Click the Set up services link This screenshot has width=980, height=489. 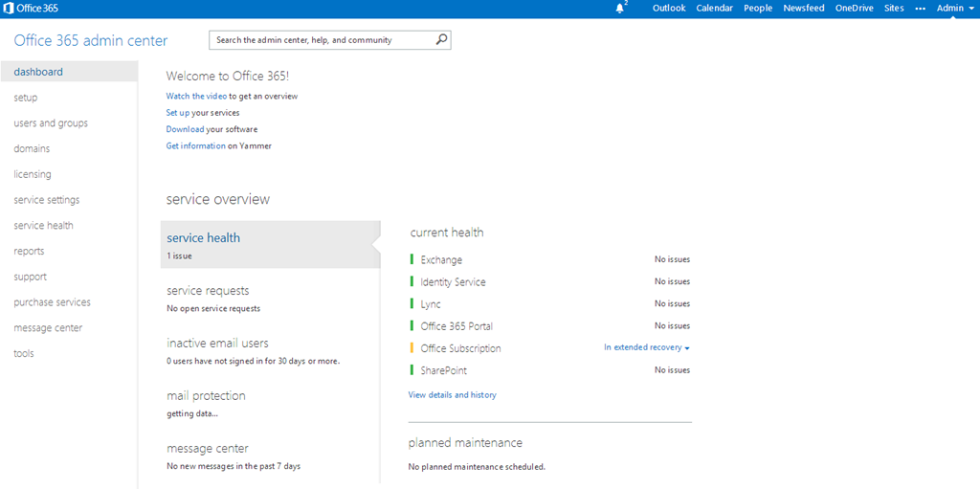click(x=177, y=113)
